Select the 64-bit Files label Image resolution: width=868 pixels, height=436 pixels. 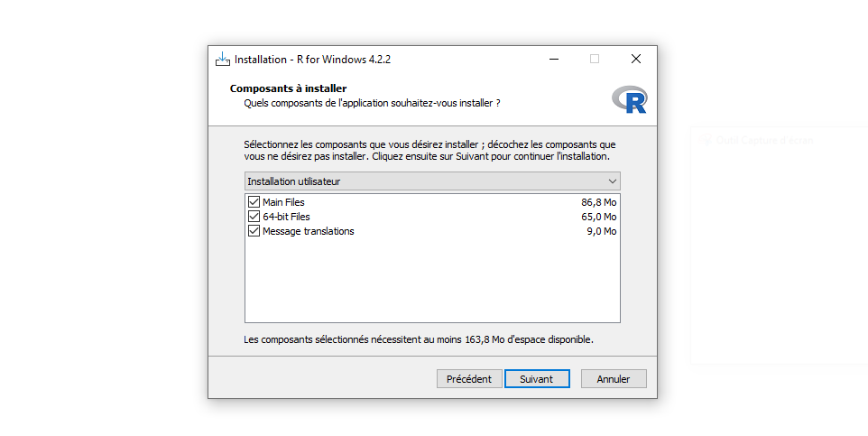[x=286, y=217]
